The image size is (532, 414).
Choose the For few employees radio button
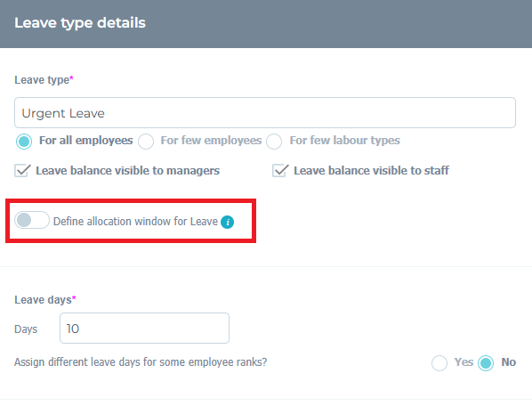(146, 142)
